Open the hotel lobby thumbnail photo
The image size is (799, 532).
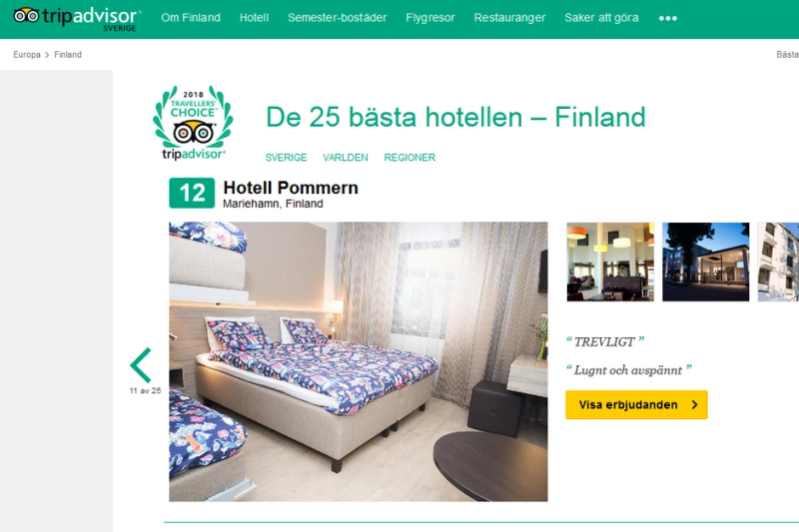click(610, 262)
